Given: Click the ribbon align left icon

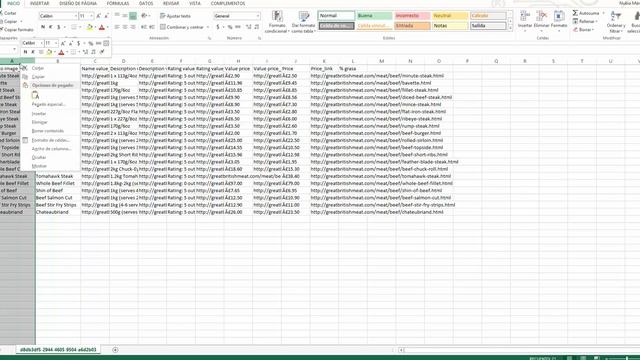Looking at the screenshot, I should (117, 27).
